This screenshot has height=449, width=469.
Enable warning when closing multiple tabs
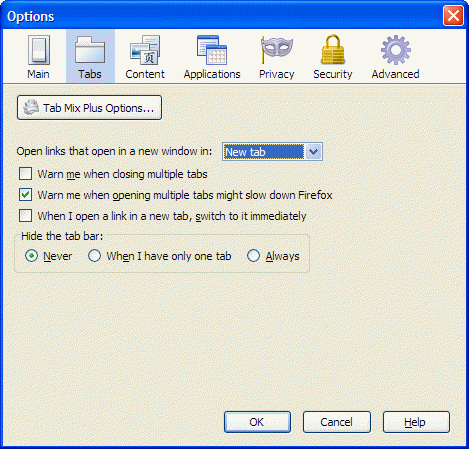click(x=26, y=174)
